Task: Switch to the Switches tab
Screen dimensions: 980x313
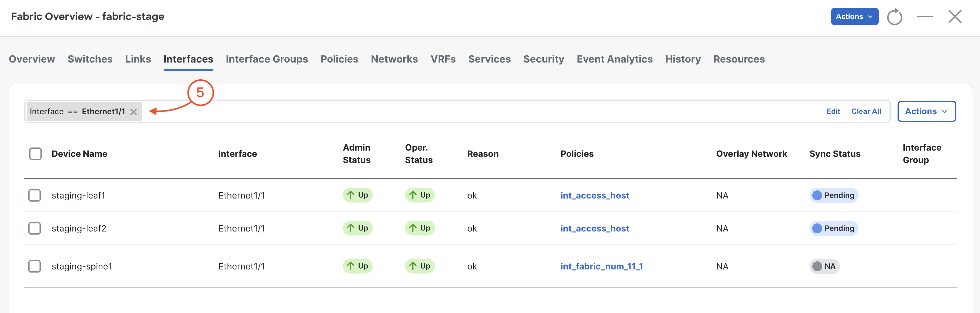Action: (90, 59)
